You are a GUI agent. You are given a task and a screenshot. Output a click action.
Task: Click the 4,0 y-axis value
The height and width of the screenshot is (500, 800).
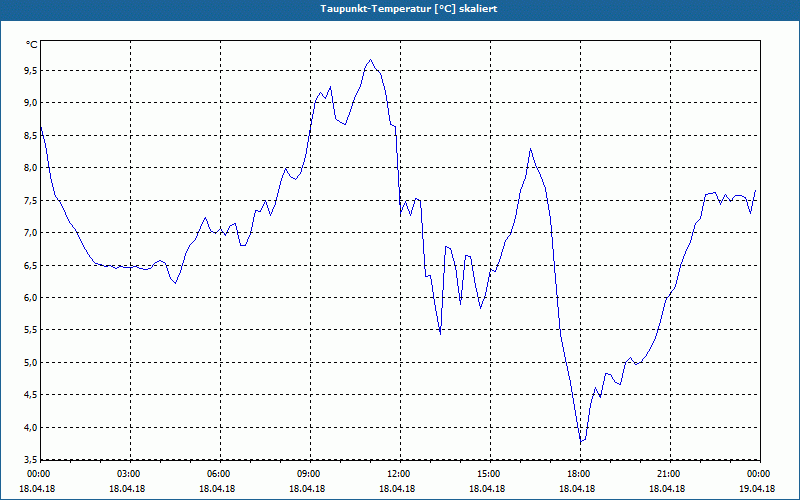(31, 428)
